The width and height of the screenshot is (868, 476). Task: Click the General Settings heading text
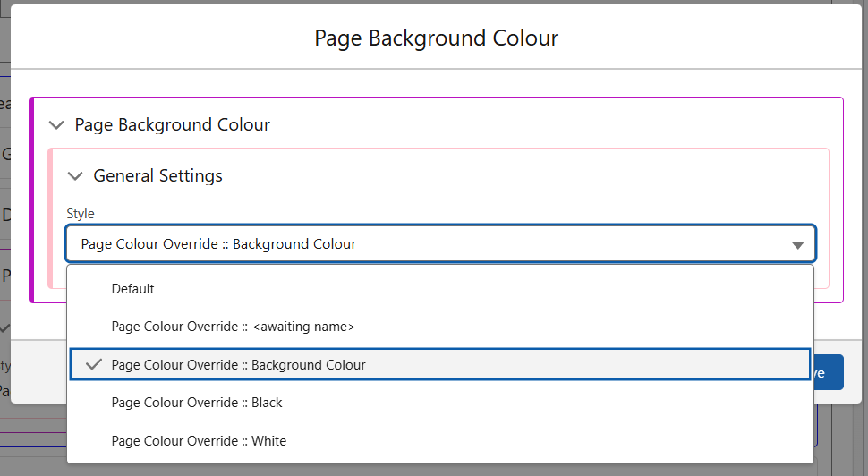click(x=157, y=176)
